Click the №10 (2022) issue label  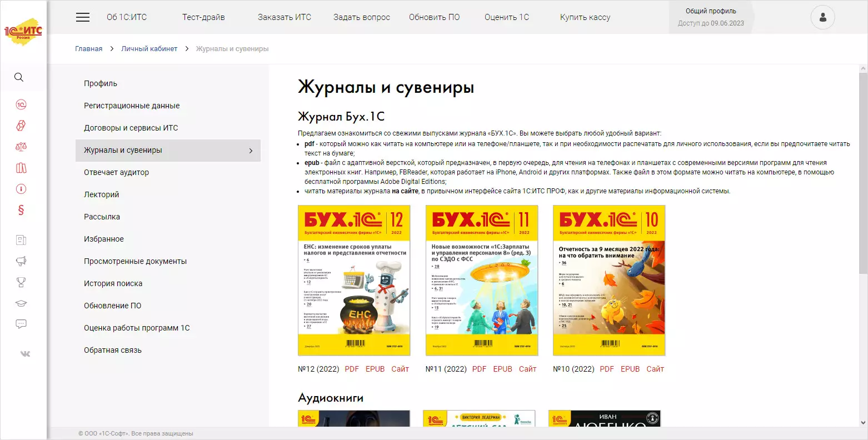tap(573, 369)
